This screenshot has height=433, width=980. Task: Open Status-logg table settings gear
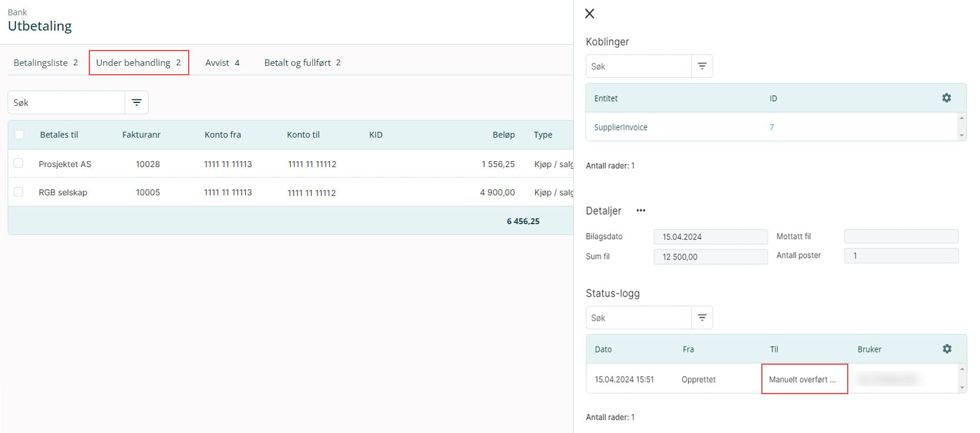point(946,349)
